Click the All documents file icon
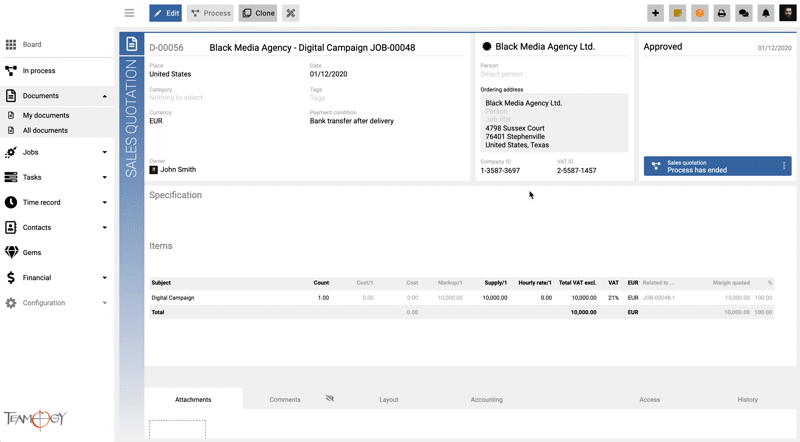The image size is (800, 442). 11,130
